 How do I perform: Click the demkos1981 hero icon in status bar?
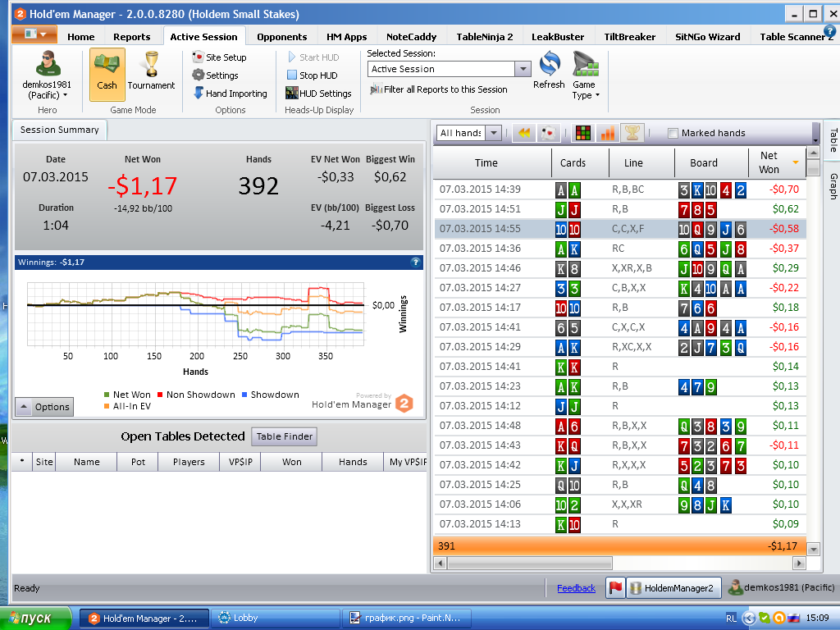pos(735,587)
